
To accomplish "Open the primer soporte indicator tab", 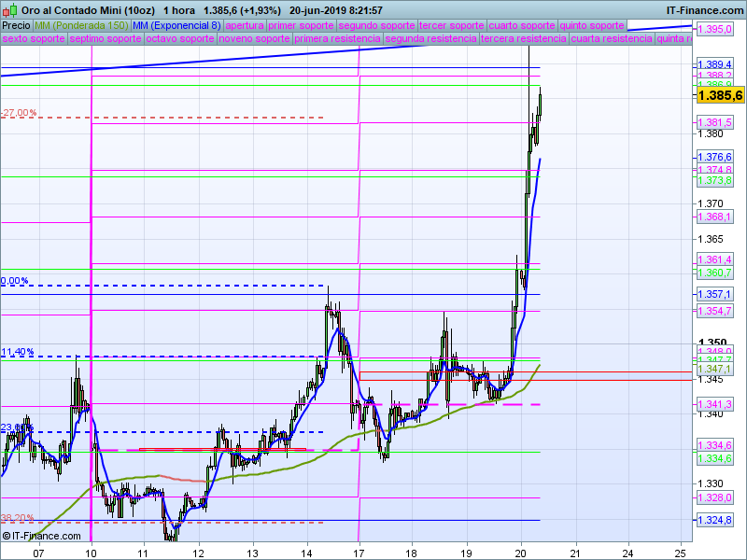I will (x=301, y=26).
